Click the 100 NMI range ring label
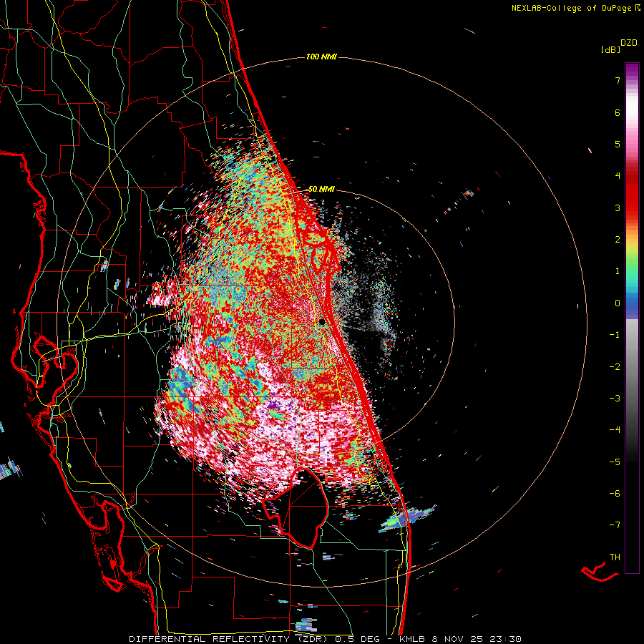Viewport: 644px width, 644px height. (x=321, y=57)
